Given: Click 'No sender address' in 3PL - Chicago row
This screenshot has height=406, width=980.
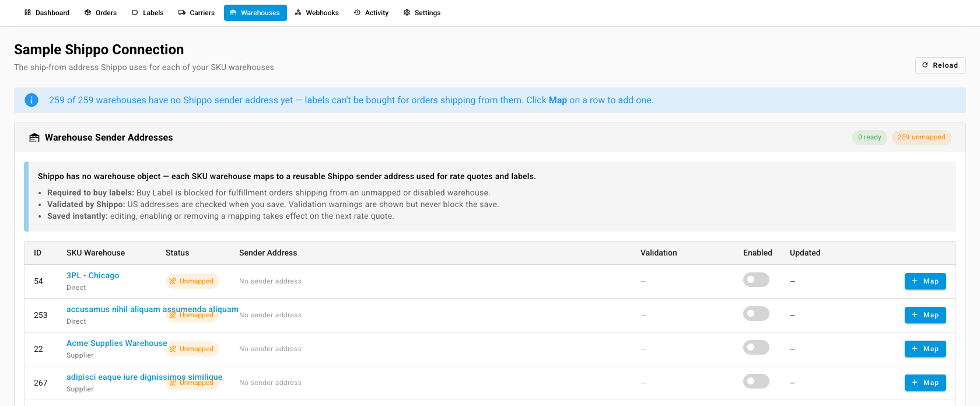Looking at the screenshot, I should point(270,281).
